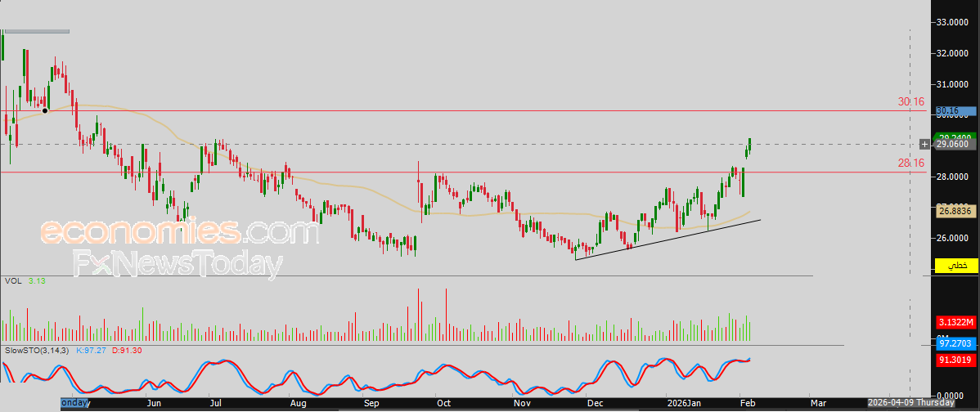Click the red 3.1322M volume value tag
980x412 pixels.
pyautogui.click(x=955, y=322)
